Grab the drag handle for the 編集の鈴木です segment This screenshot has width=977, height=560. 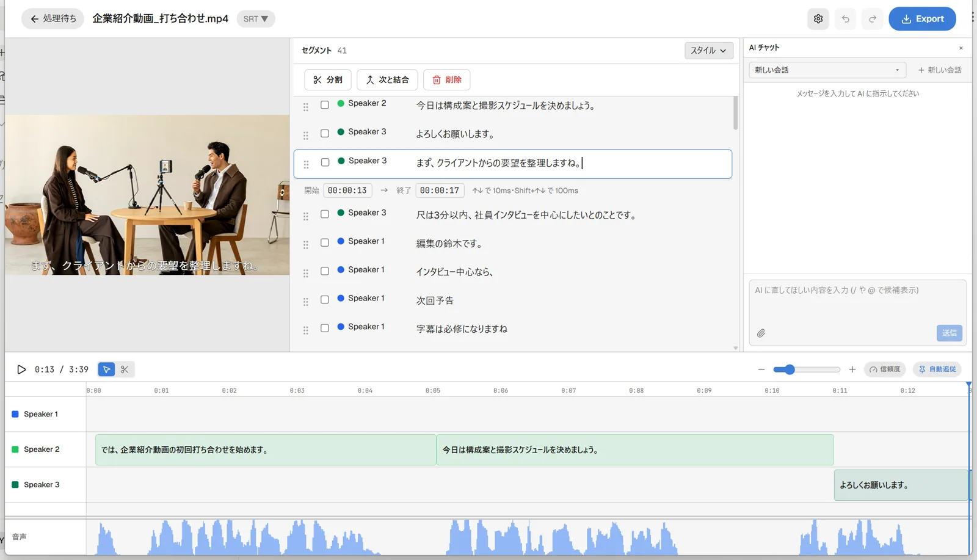[x=306, y=245]
